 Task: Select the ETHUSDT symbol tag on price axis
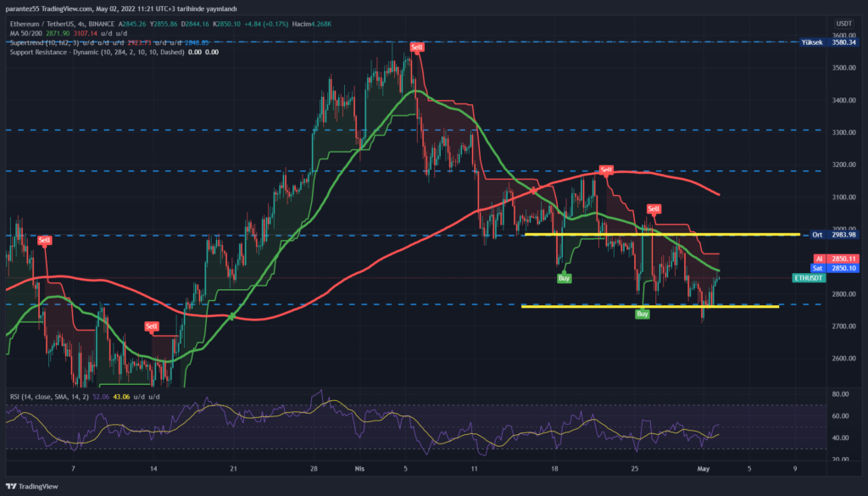(805, 278)
